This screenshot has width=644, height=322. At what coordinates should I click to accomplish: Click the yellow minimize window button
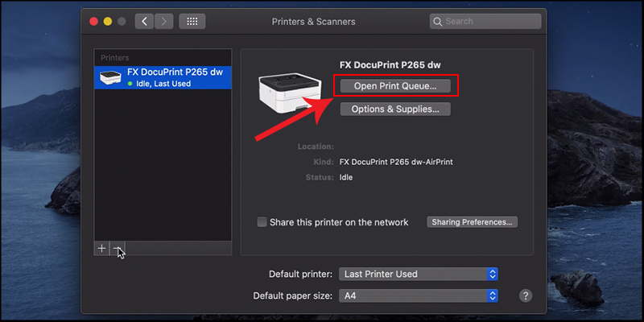tap(108, 22)
